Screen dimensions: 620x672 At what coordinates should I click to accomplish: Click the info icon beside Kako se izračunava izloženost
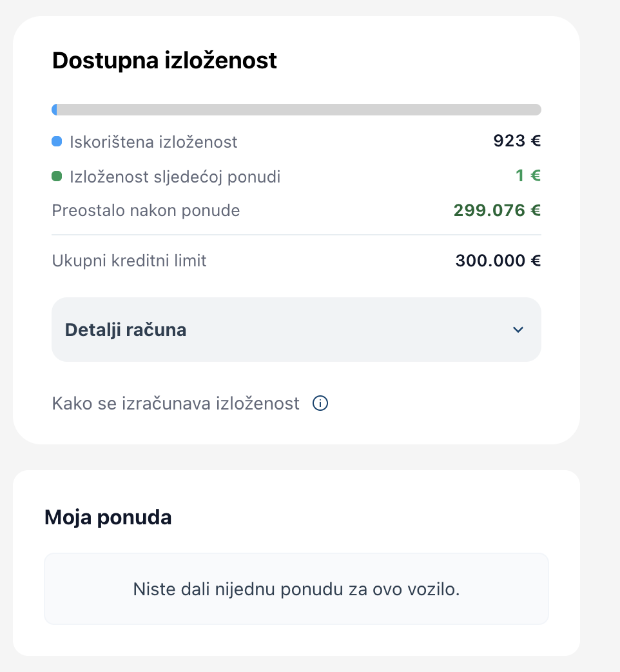[320, 403]
